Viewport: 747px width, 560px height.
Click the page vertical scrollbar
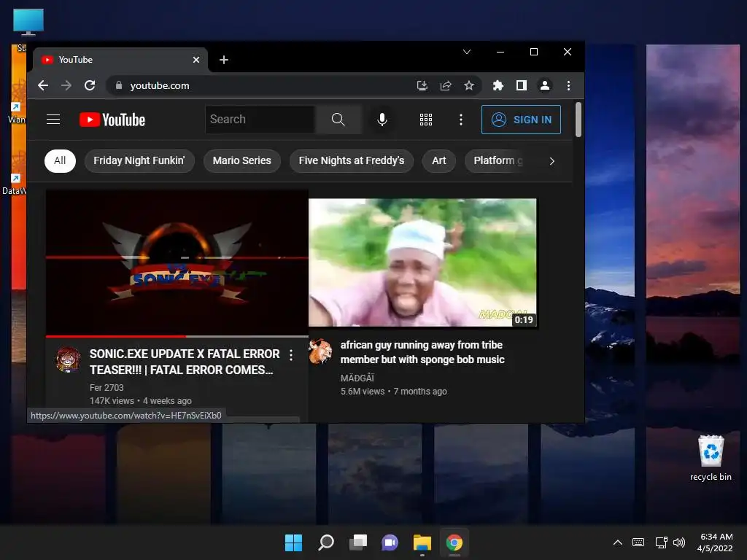coord(578,120)
